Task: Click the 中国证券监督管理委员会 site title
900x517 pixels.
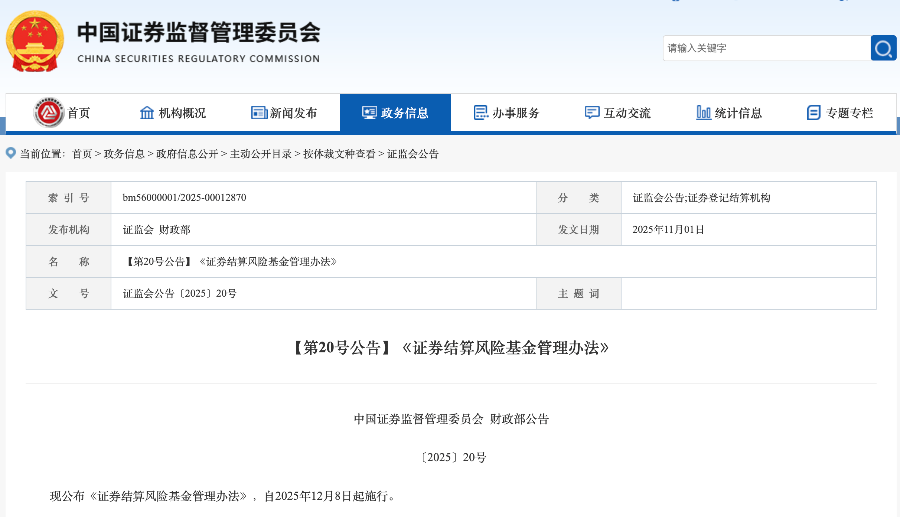Action: pos(199,33)
